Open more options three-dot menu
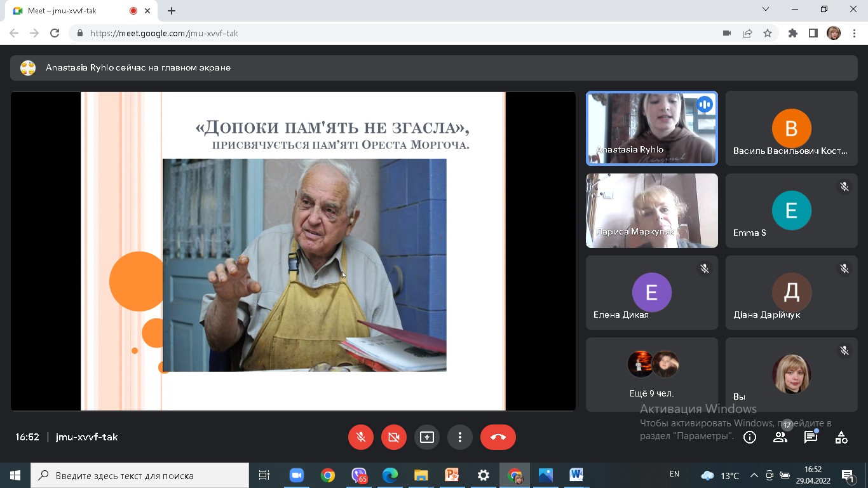Viewport: 868px width, 488px height. click(x=459, y=437)
